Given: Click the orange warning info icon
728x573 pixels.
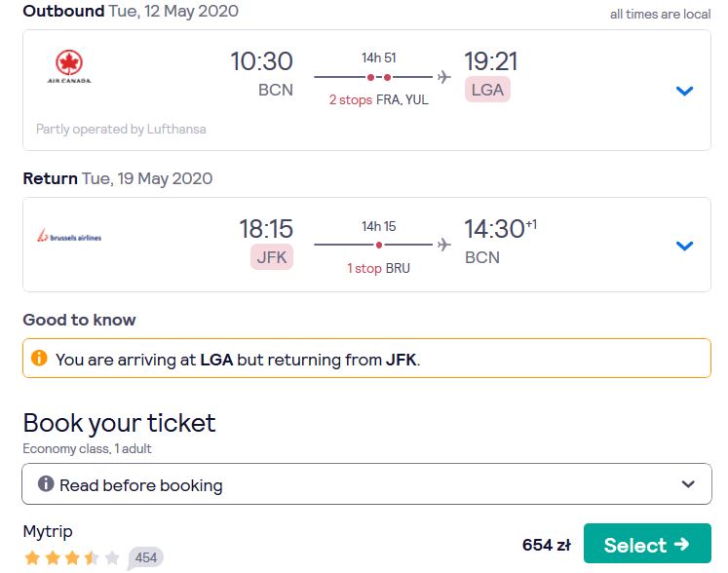Looking at the screenshot, I should pos(39,358).
